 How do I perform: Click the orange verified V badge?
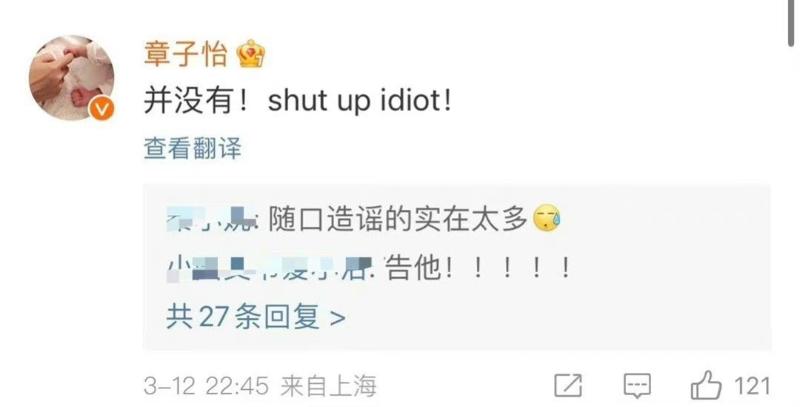102,109
